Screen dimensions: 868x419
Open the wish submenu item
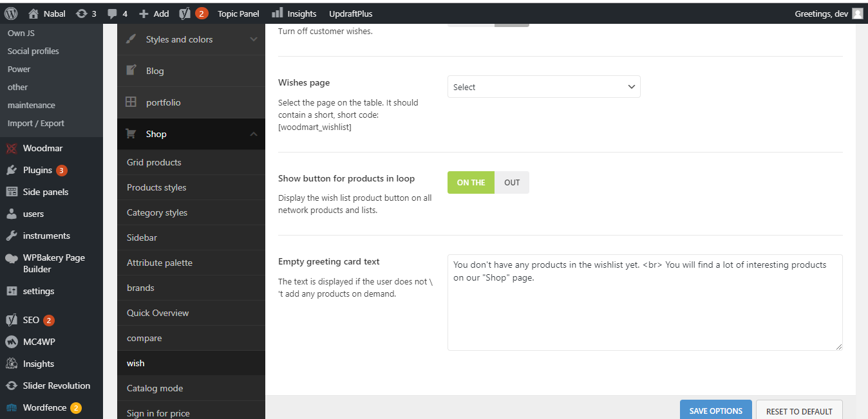(x=136, y=363)
